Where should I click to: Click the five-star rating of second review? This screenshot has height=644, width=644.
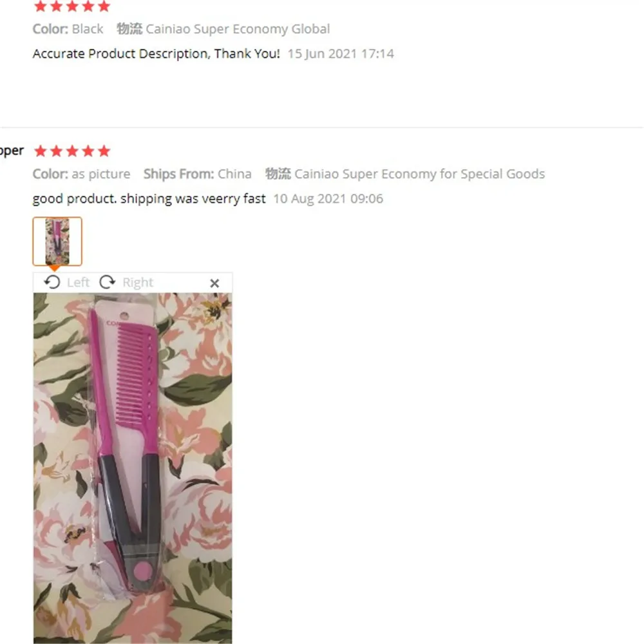[72, 151]
